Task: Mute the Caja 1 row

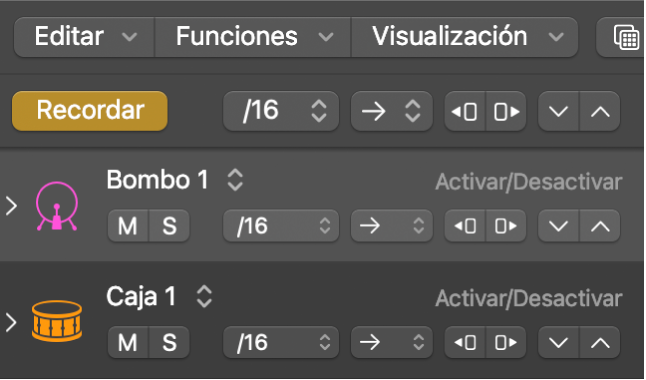Action: click(x=128, y=342)
